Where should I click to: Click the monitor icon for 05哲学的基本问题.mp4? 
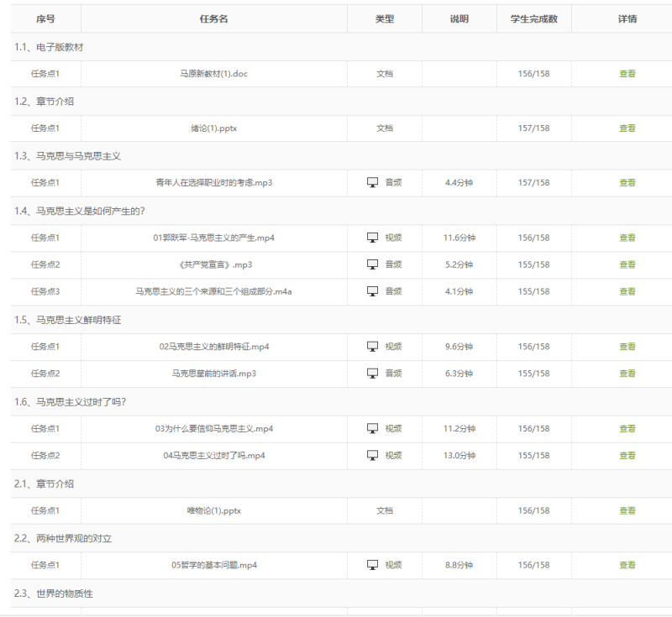(373, 565)
